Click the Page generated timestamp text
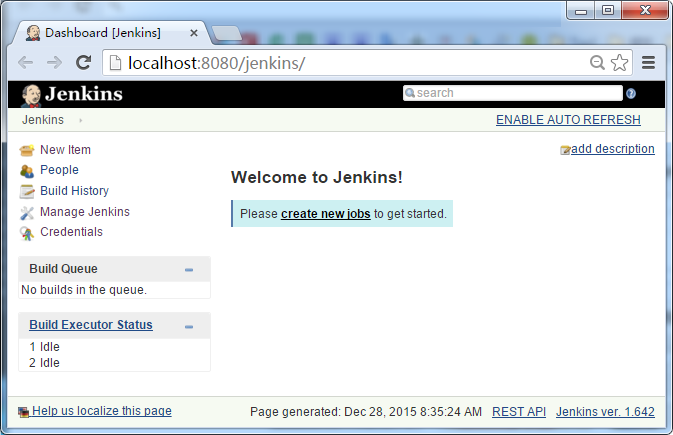Screen dimensions: 673x435 366,412
